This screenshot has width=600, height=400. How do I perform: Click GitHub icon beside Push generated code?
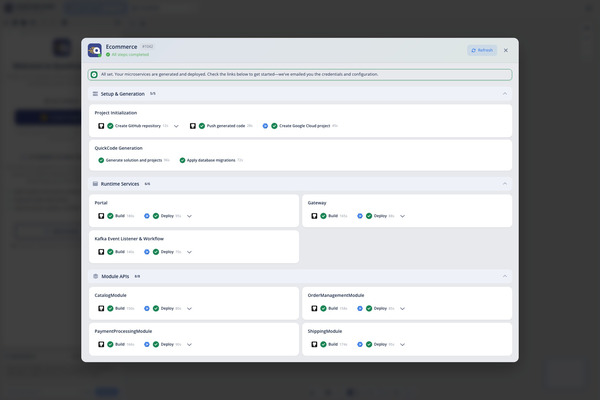(193, 126)
